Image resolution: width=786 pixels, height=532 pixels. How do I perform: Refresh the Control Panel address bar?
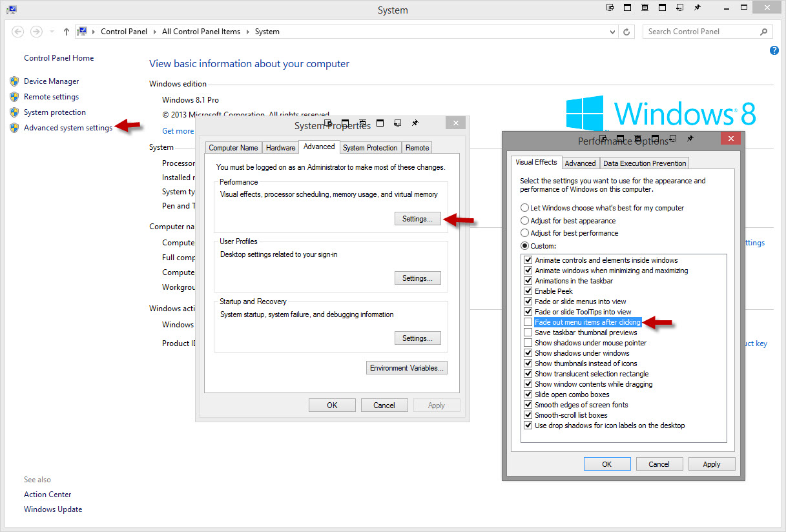click(626, 32)
